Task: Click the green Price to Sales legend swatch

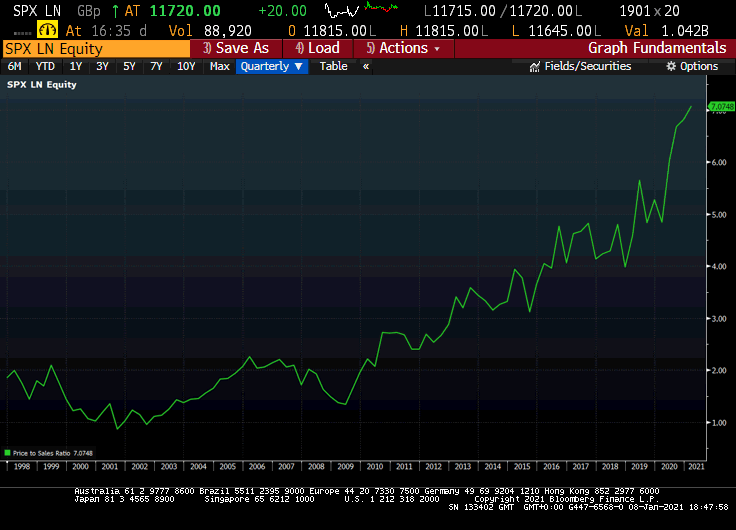Action: tap(7, 453)
